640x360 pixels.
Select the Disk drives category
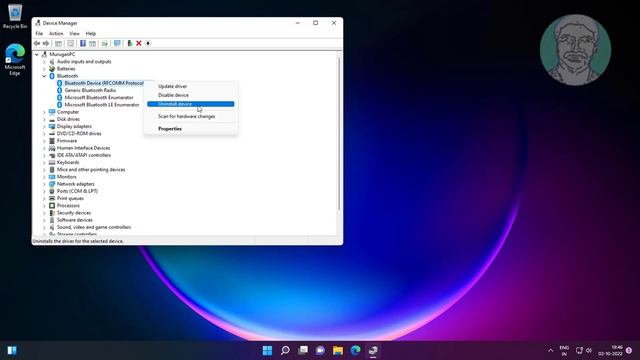[68, 119]
